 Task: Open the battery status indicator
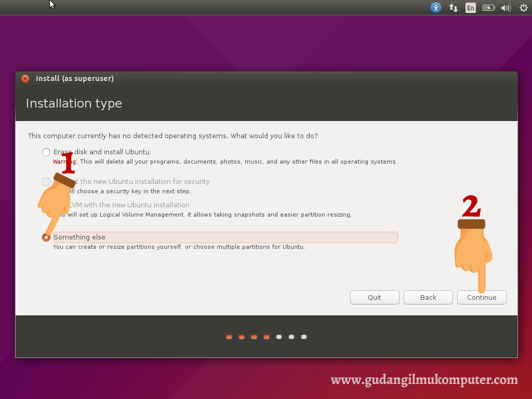tap(488, 8)
